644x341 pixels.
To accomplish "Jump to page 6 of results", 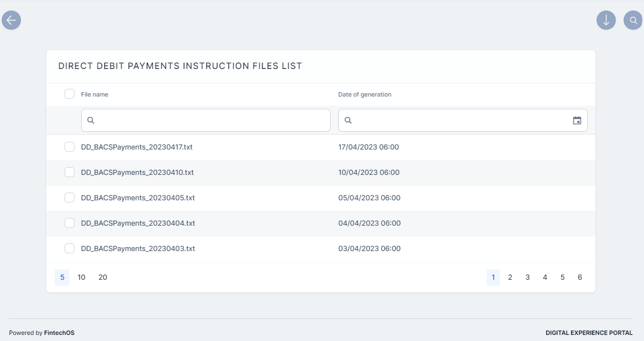I will pyautogui.click(x=580, y=277).
